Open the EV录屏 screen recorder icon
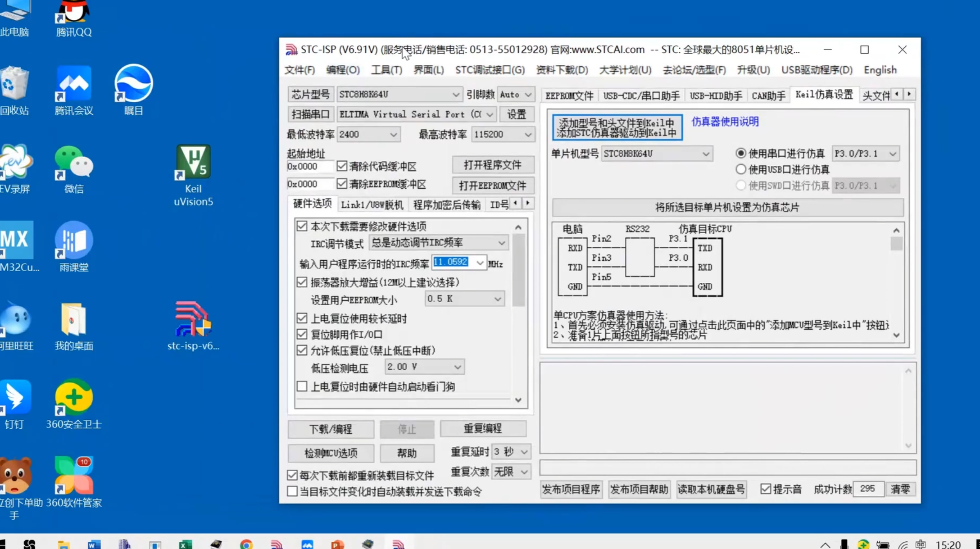This screenshot has height=549, width=980. 16,169
